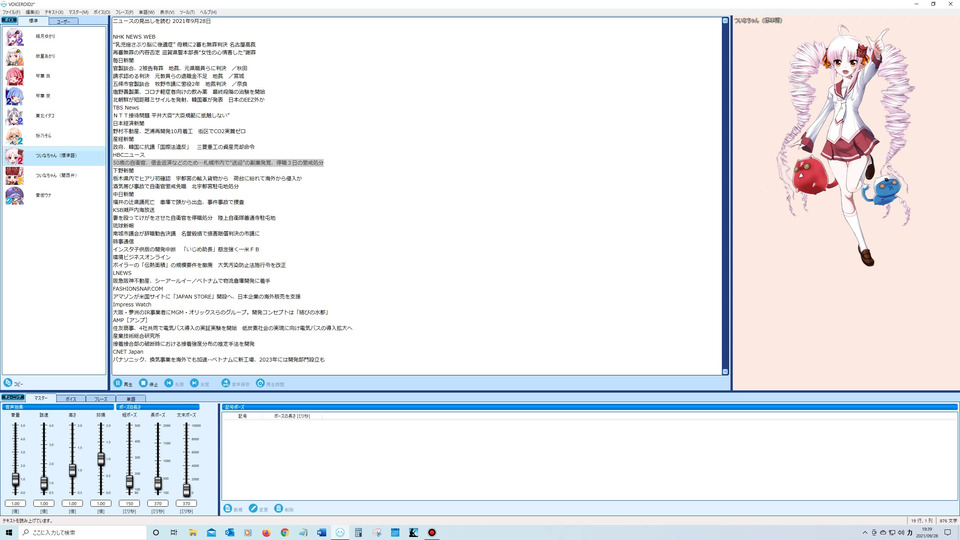Screen dimensions: 960x540
Task: Switch to the フレーズ tuning tab
Action: point(100,399)
